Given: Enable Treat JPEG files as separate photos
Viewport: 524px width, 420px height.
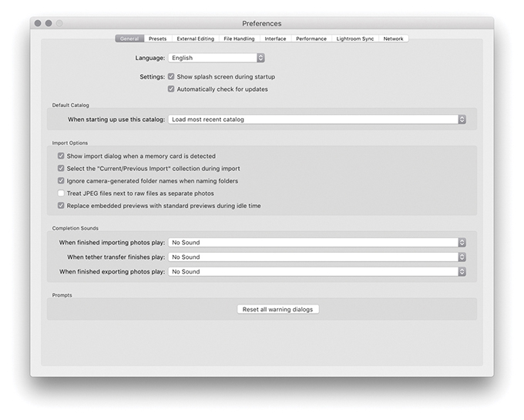Looking at the screenshot, I should (61, 193).
